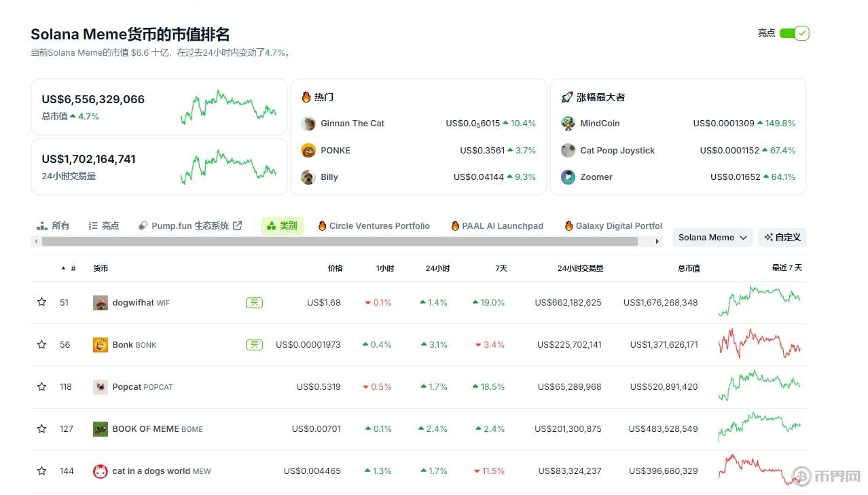
Task: Click the Ginnan The Cat avatar
Action: click(x=308, y=124)
